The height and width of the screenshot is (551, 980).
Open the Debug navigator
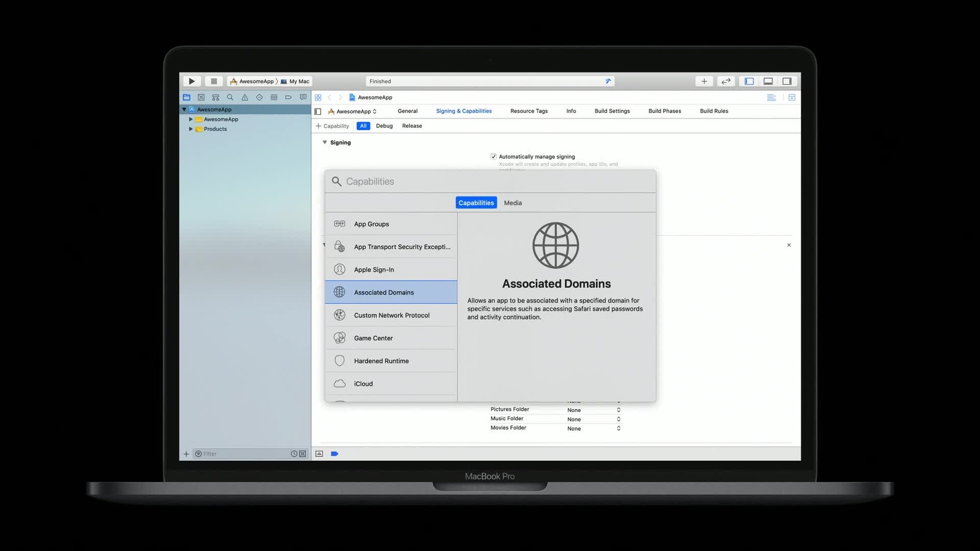pyautogui.click(x=274, y=97)
